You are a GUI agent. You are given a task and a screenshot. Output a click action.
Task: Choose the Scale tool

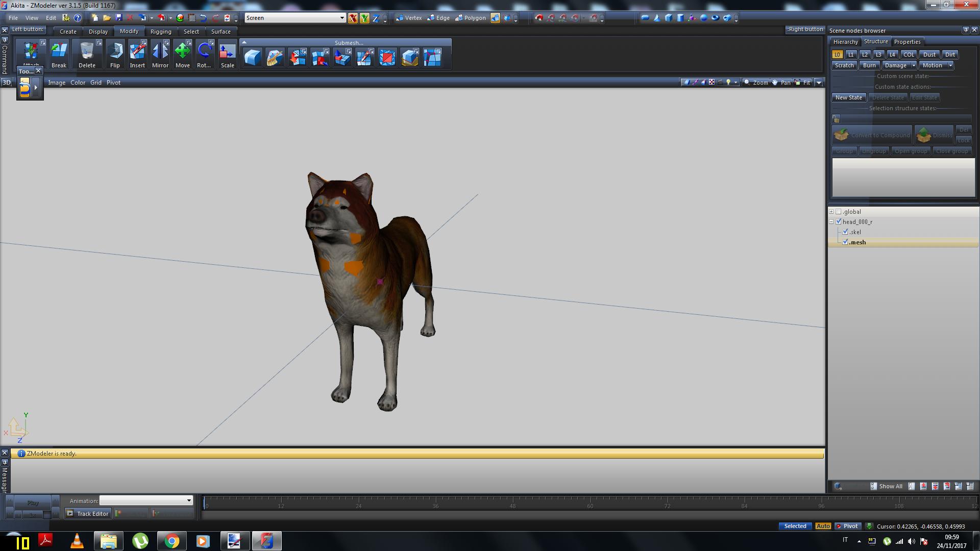(x=227, y=55)
